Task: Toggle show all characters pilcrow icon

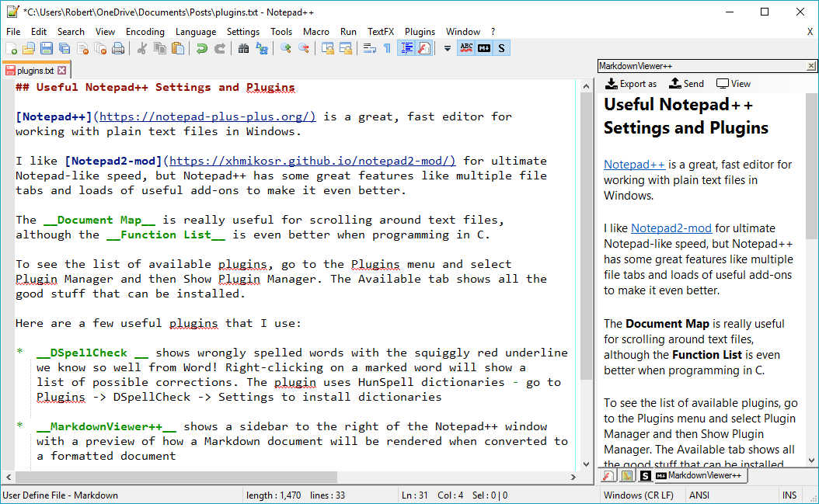Action: pos(387,49)
